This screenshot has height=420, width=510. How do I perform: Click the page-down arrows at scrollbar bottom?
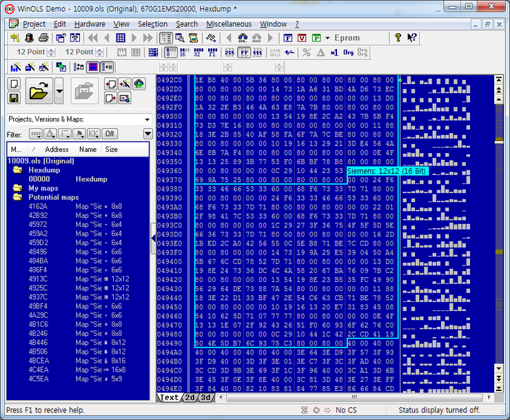click(498, 378)
